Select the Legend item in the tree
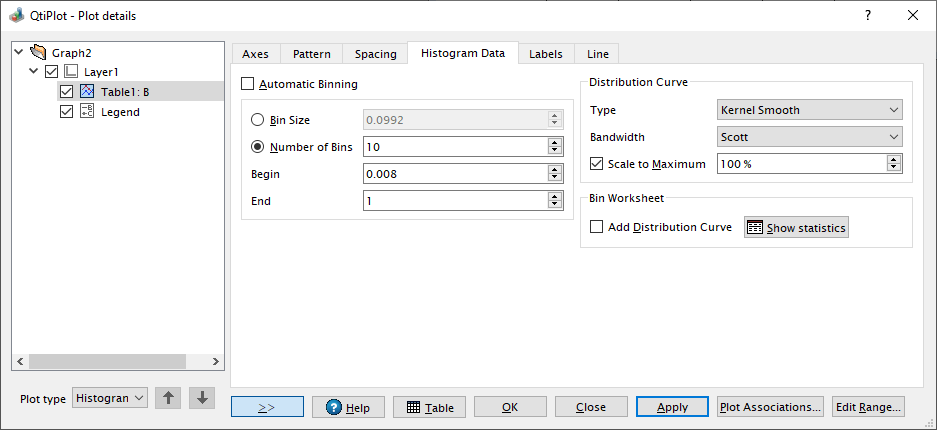937x430 pixels. coord(120,112)
